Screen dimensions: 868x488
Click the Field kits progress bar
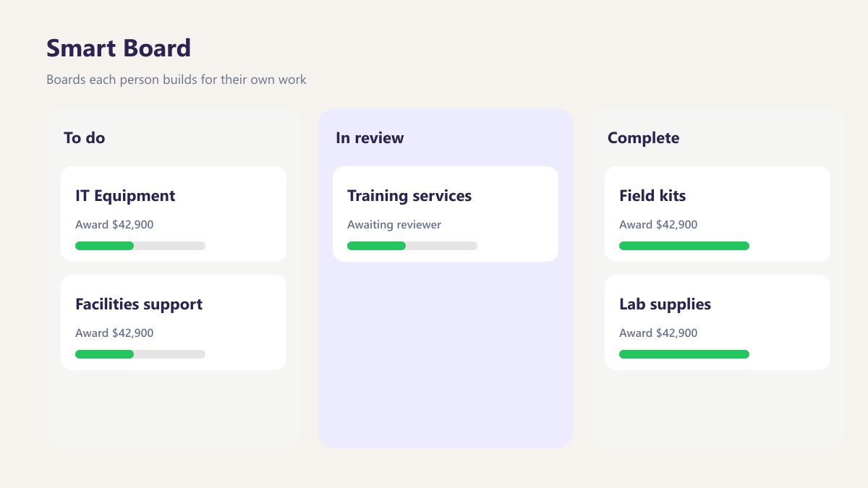point(684,246)
